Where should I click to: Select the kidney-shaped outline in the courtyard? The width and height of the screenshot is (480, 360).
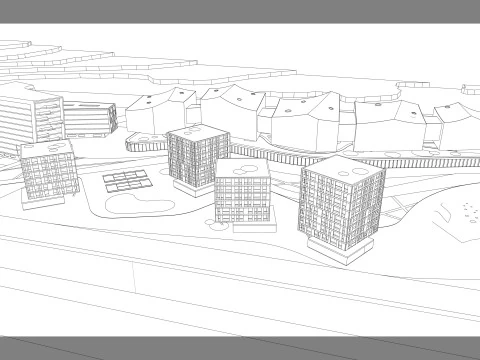[x=140, y=204]
